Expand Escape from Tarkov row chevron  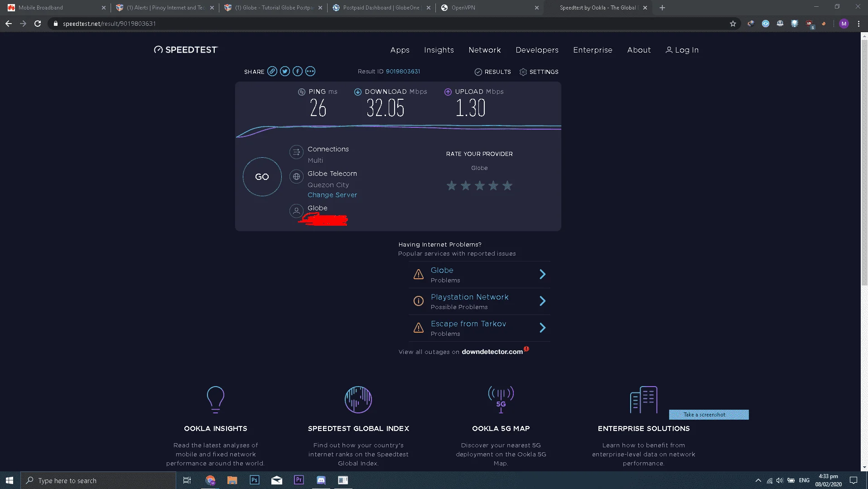(542, 328)
